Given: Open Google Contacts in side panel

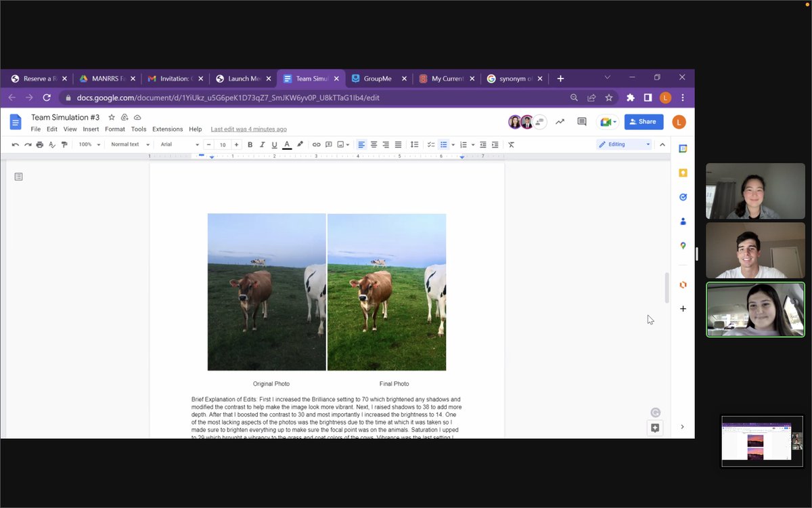Looking at the screenshot, I should pos(683,221).
